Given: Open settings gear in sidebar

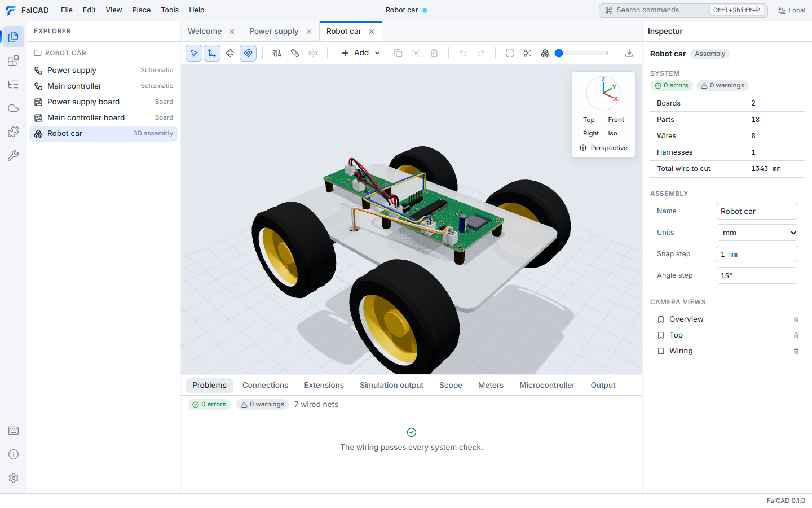Looking at the screenshot, I should (14, 478).
